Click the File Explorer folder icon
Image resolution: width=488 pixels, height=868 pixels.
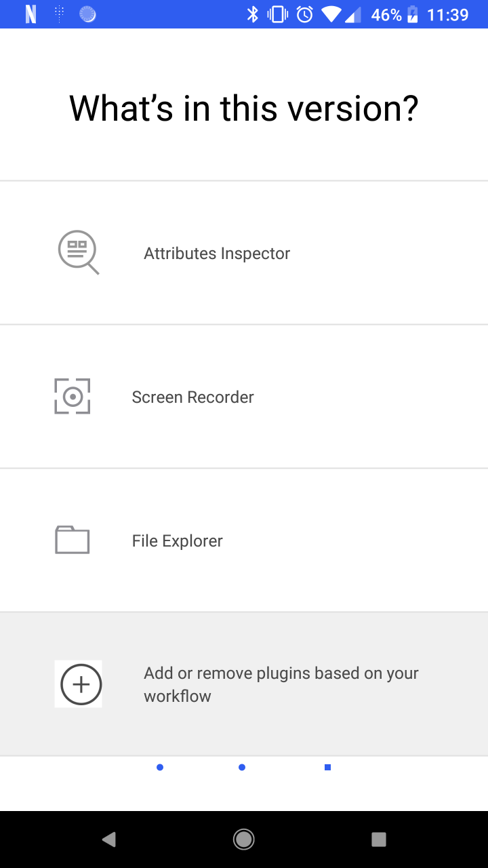tap(72, 540)
